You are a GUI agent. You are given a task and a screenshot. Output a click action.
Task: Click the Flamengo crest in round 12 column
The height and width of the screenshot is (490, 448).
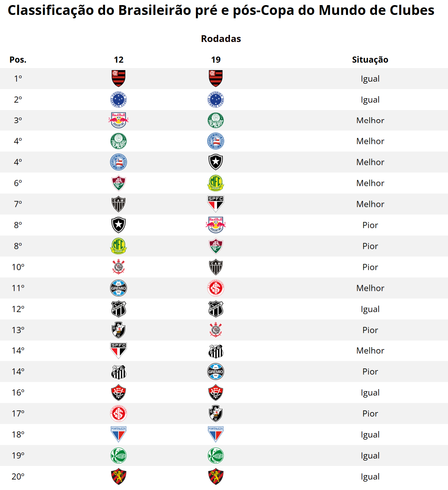119,79
